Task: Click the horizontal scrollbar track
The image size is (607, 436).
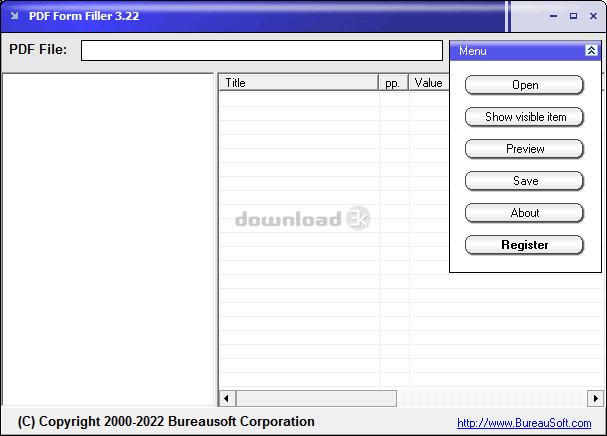Action: click(x=500, y=398)
